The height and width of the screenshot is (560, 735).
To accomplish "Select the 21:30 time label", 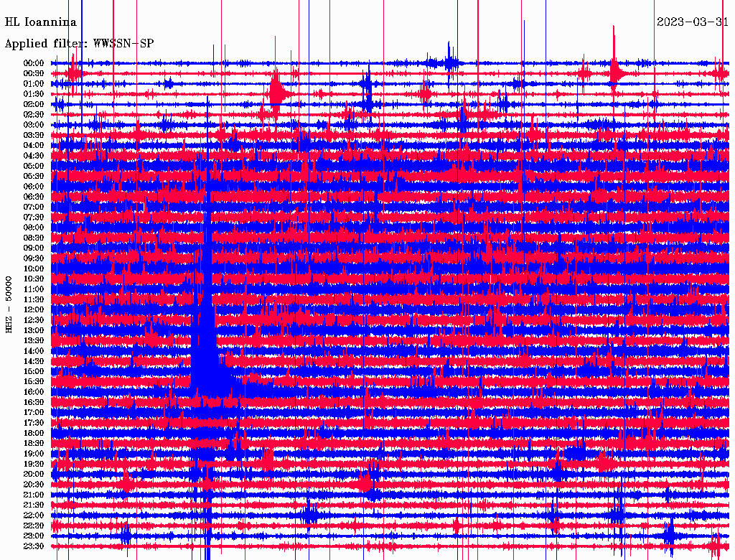I will 34,505.
